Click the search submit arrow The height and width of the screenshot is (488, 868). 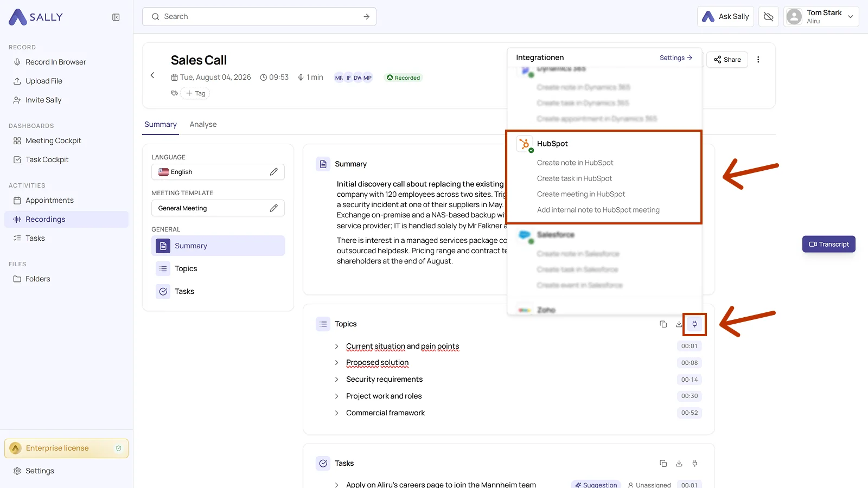(x=367, y=17)
